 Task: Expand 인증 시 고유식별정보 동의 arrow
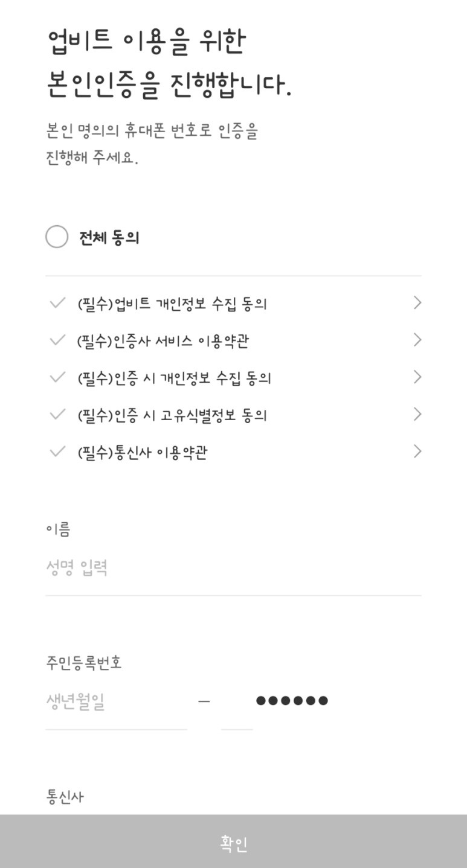(417, 415)
